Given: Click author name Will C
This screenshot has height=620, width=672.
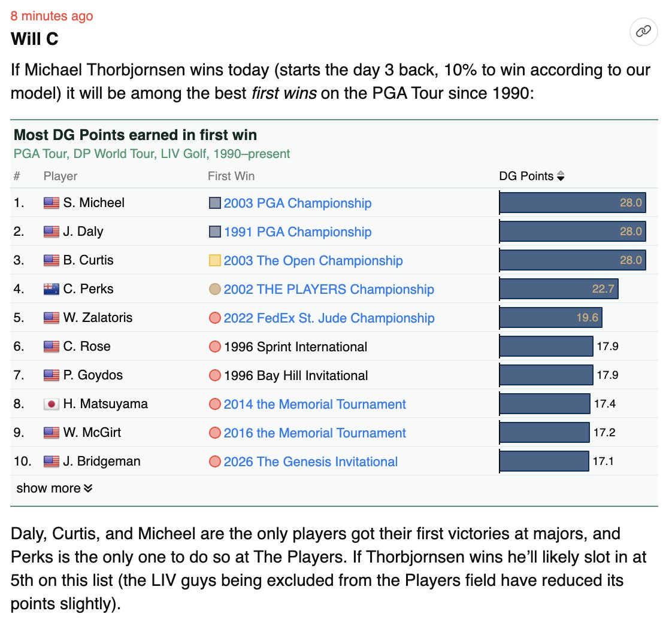Looking at the screenshot, I should pyautogui.click(x=34, y=39).
